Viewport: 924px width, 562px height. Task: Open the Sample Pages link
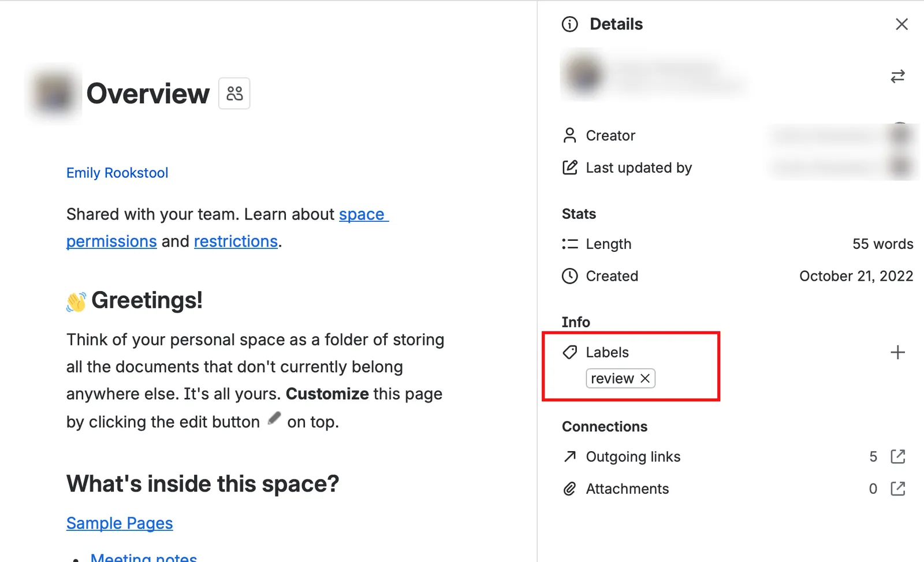(x=120, y=523)
